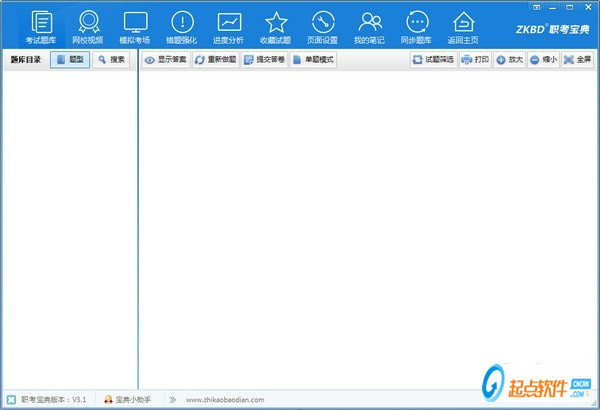Screen dimensions: 600x410
Task: Open 收藏试题 favorited questions
Action: [x=276, y=27]
